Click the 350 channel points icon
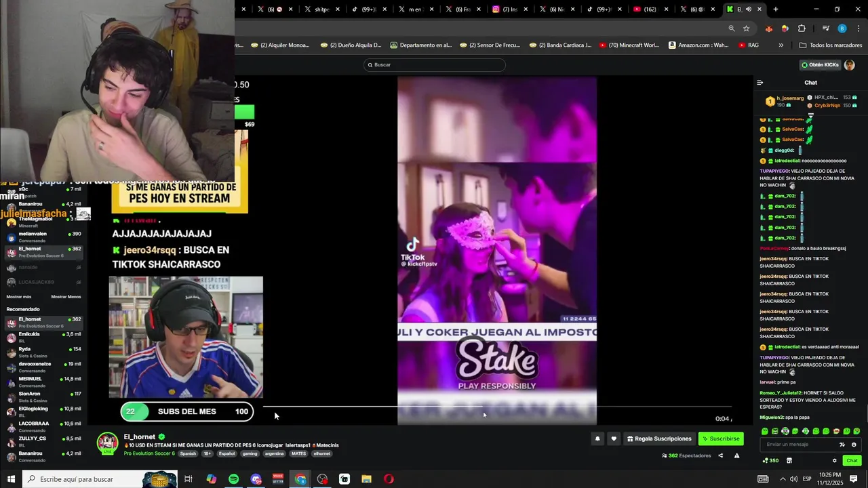Screen dimensions: 868x488 pos(770,461)
